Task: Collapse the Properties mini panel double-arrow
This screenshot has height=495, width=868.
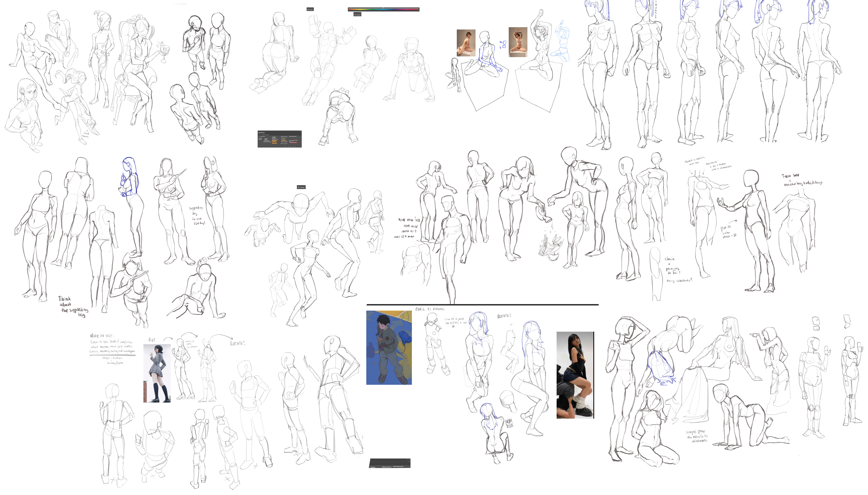Action: click(359, 13)
